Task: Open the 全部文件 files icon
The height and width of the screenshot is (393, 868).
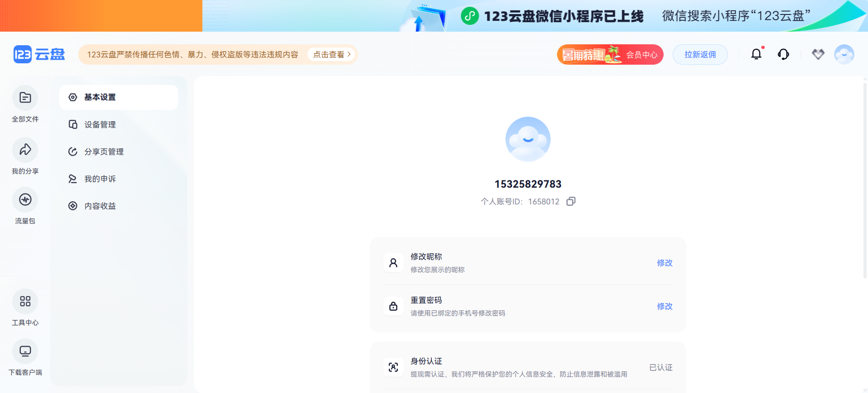Action: point(25,98)
